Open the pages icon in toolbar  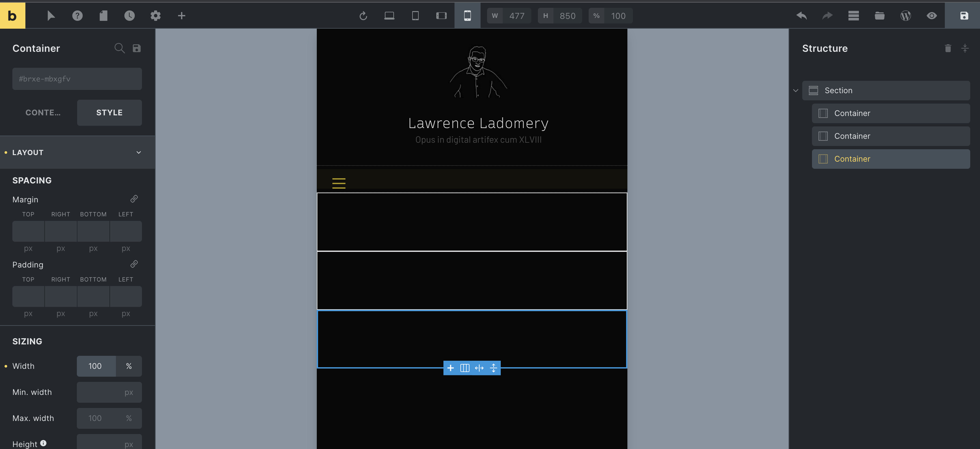104,16
